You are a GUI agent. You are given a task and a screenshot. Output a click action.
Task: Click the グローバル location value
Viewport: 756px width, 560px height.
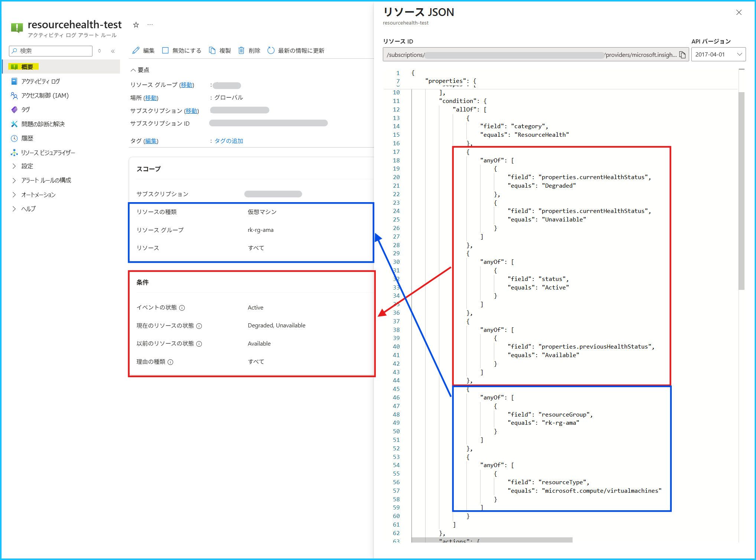click(229, 98)
